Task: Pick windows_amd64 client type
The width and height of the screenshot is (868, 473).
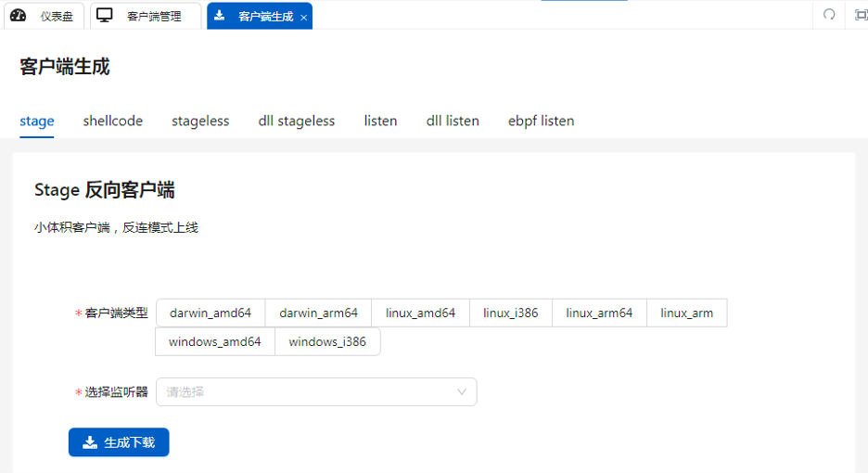Action: (x=215, y=341)
